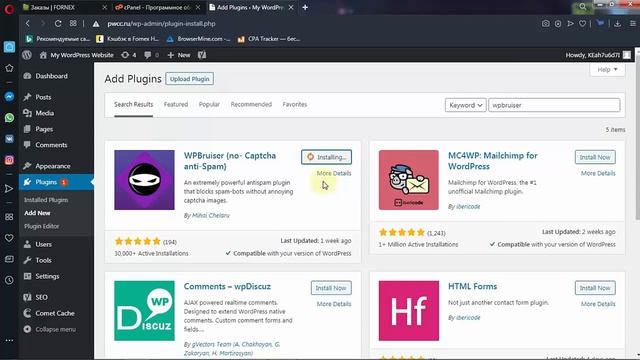Open comments bubble icon in admin bar
Screen dimensions: 640x360
(151, 55)
